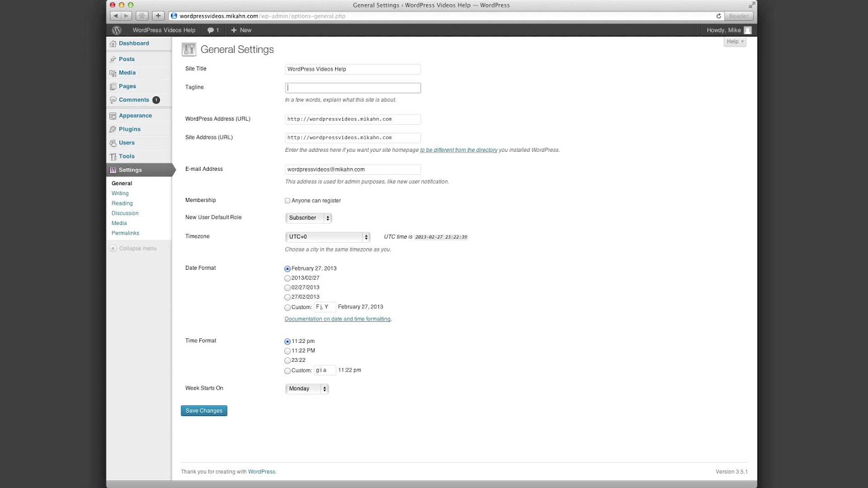Open the Week Starts On dropdown

(307, 388)
